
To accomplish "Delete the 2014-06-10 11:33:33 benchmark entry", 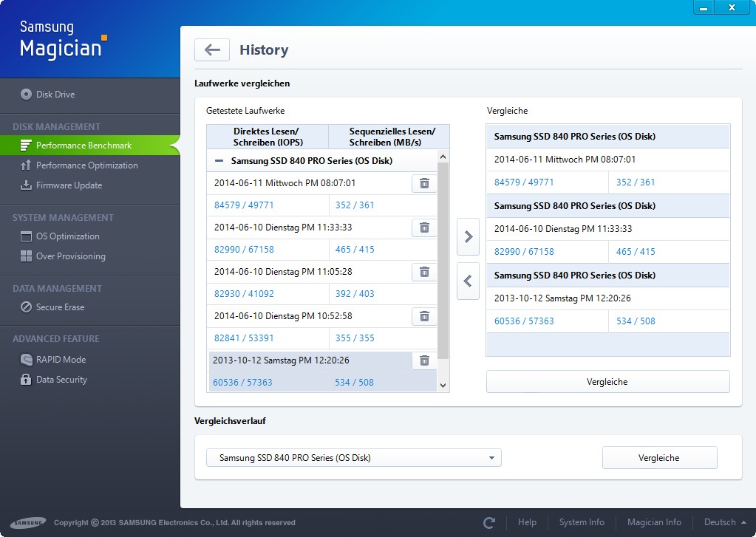I will pyautogui.click(x=424, y=228).
